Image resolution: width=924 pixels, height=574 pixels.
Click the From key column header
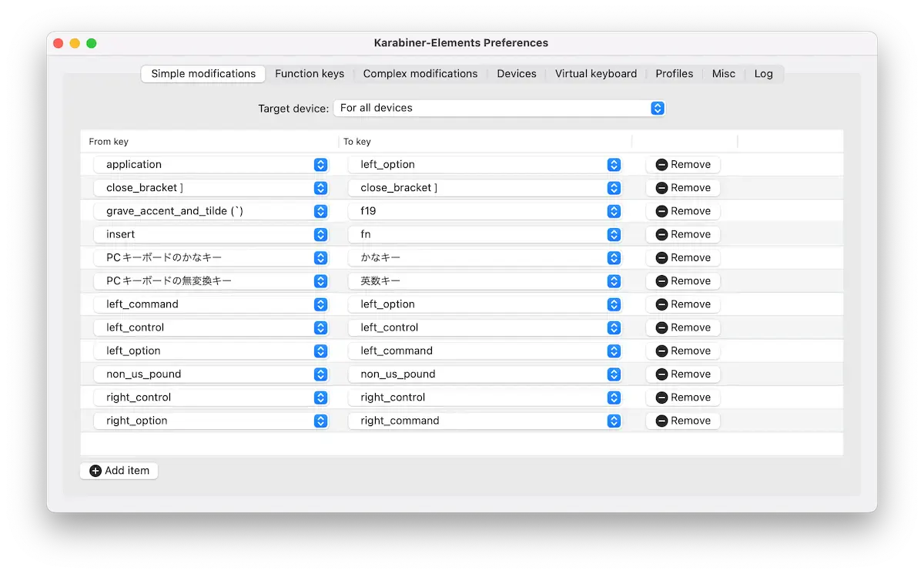click(209, 142)
